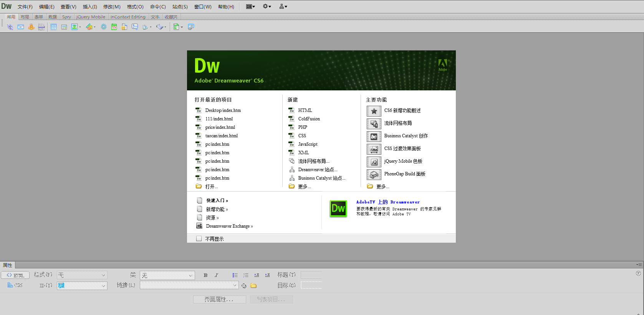Open the ID dropdown in Properties
This screenshot has width=644, height=315.
(82, 285)
